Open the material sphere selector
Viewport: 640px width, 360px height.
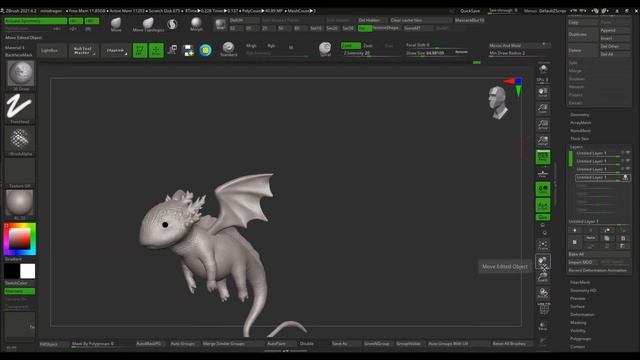[x=20, y=204]
